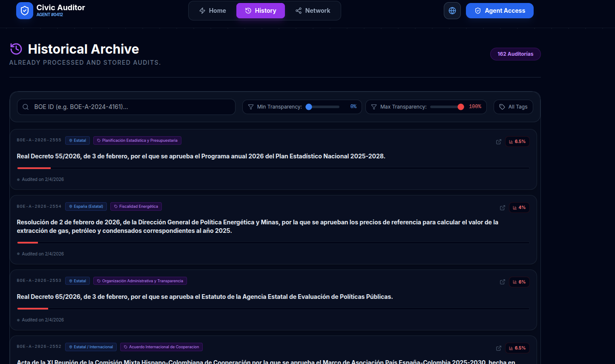Image resolution: width=615 pixels, height=364 pixels.
Task: Click the Estatal tag on BOE-A-2026-2553
Action: [78, 281]
